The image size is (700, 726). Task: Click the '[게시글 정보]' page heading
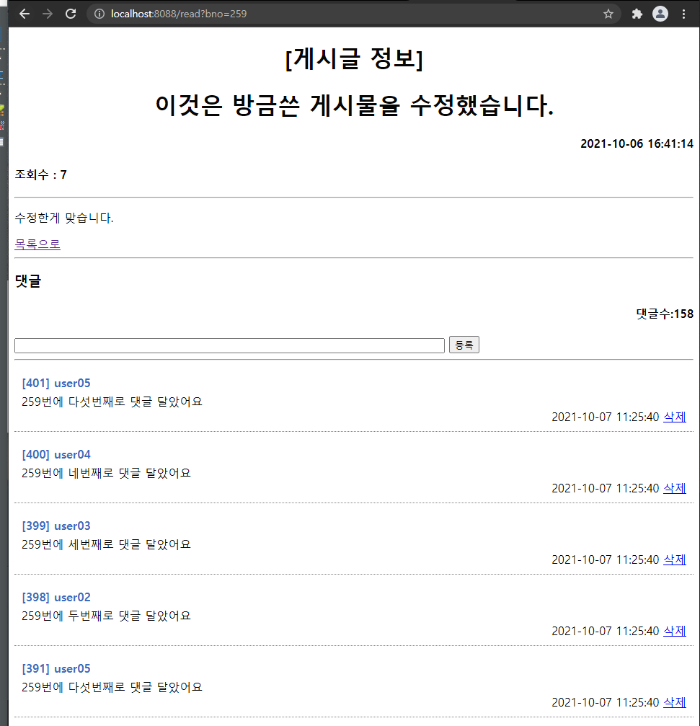point(354,59)
